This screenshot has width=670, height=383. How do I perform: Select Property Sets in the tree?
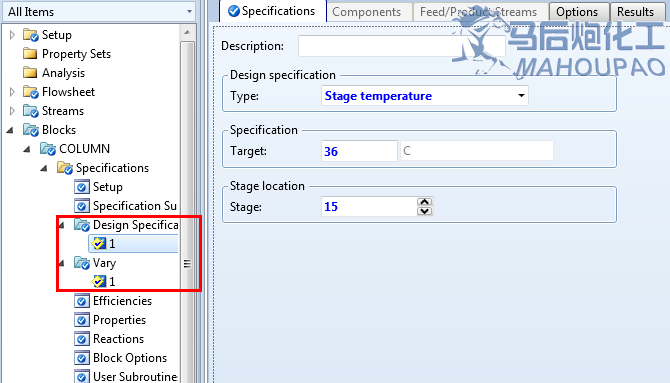[76, 54]
